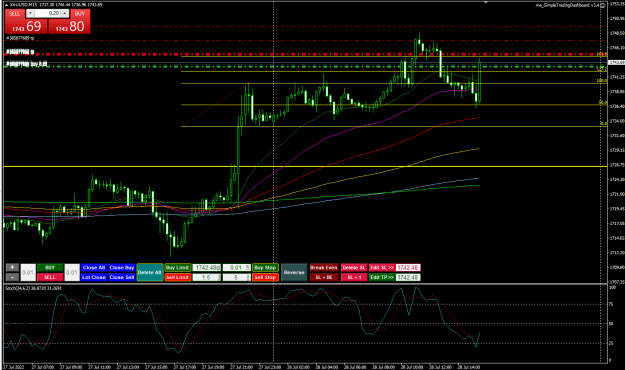
Task: Click the lot field left of the dashboard BUY button
Action: click(28, 272)
